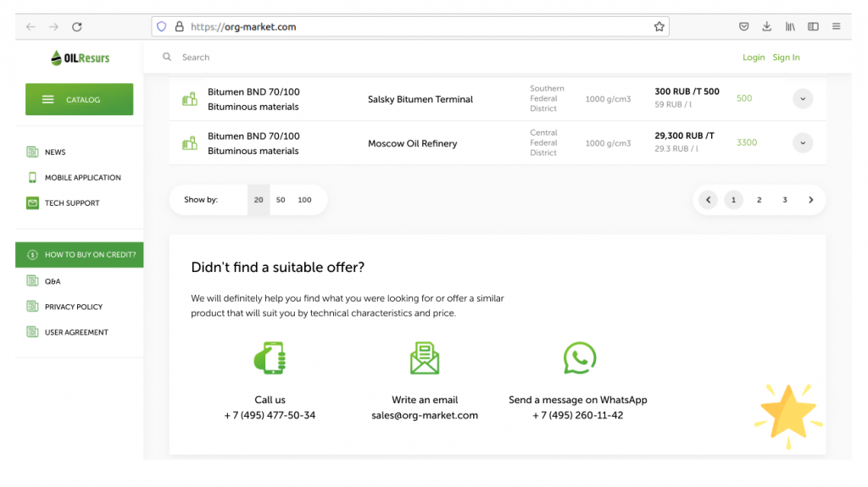Expand the Moscow Oil Refinery row
868x487 pixels.
[x=802, y=143]
